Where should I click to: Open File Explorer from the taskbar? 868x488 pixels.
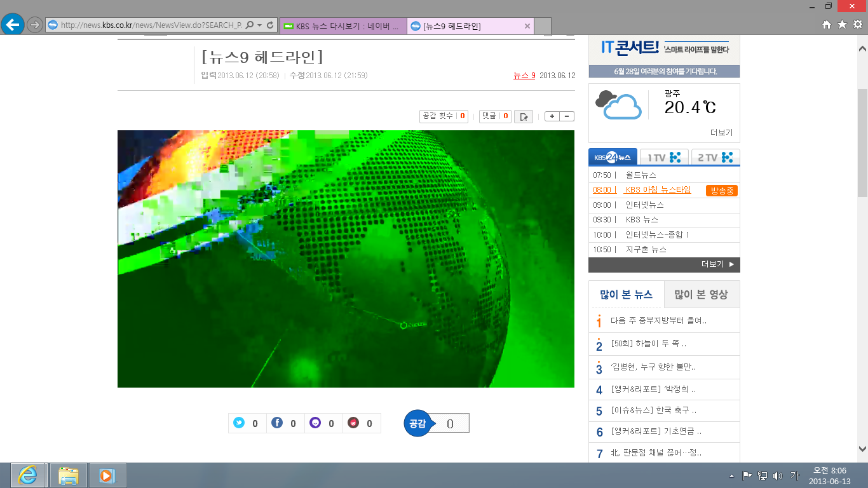(68, 475)
